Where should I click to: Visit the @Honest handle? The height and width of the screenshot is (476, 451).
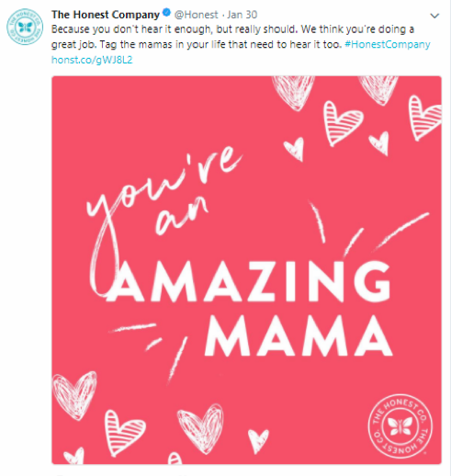tap(196, 15)
